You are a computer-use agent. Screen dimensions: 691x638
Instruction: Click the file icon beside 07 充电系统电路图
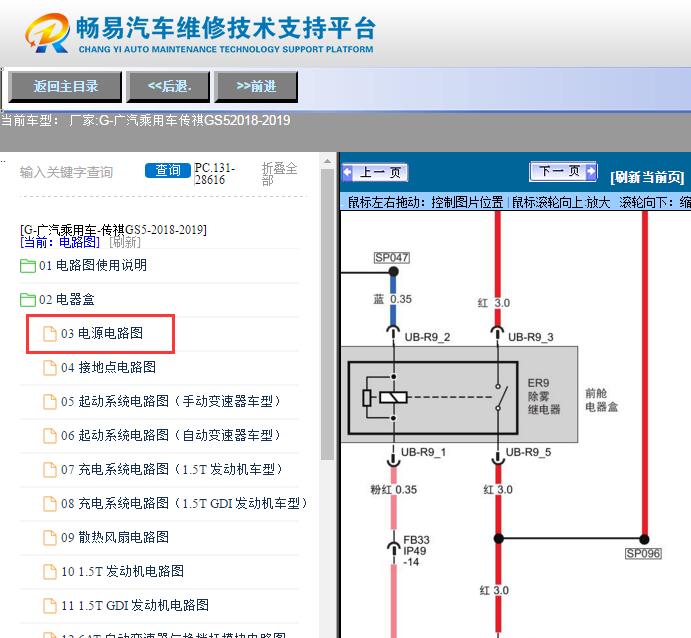(x=50, y=470)
